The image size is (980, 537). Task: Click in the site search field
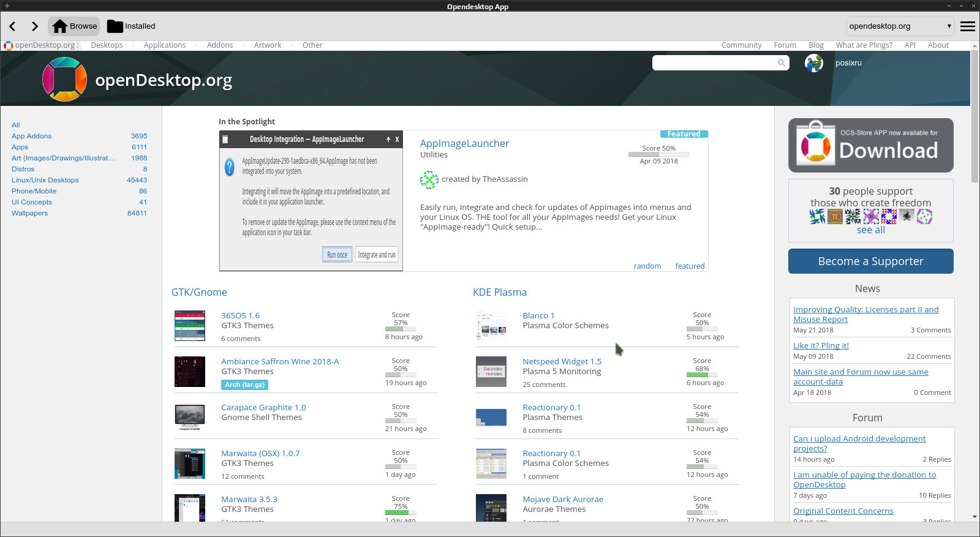[x=714, y=62]
